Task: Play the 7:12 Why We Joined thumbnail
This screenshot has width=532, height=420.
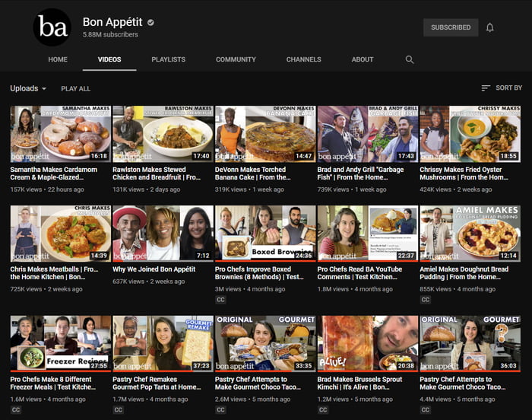Action: (x=163, y=234)
